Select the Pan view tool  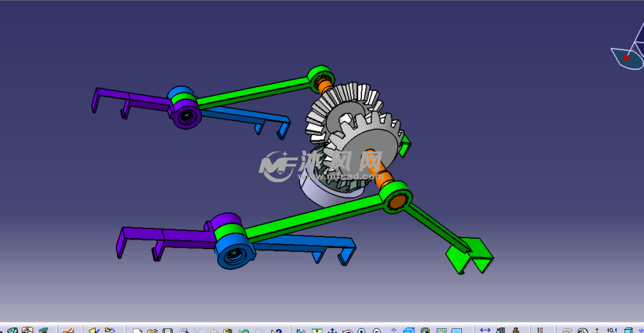click(331, 331)
